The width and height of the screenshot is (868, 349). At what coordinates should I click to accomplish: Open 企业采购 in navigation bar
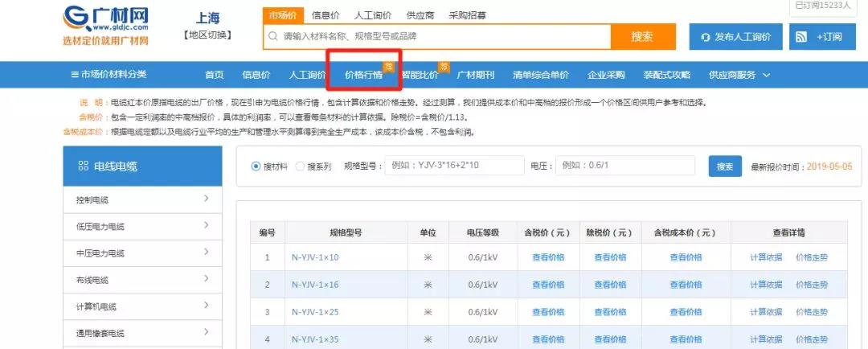click(606, 75)
